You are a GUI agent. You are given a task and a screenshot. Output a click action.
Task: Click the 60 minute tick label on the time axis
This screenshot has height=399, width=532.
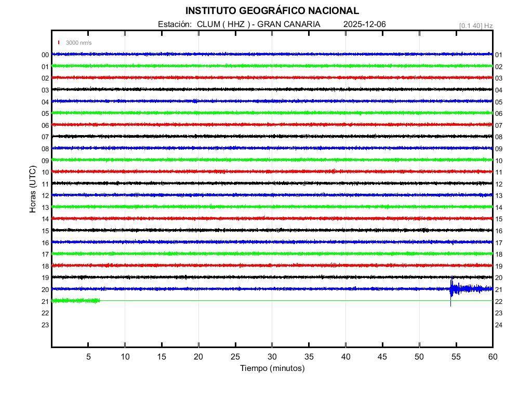point(492,356)
